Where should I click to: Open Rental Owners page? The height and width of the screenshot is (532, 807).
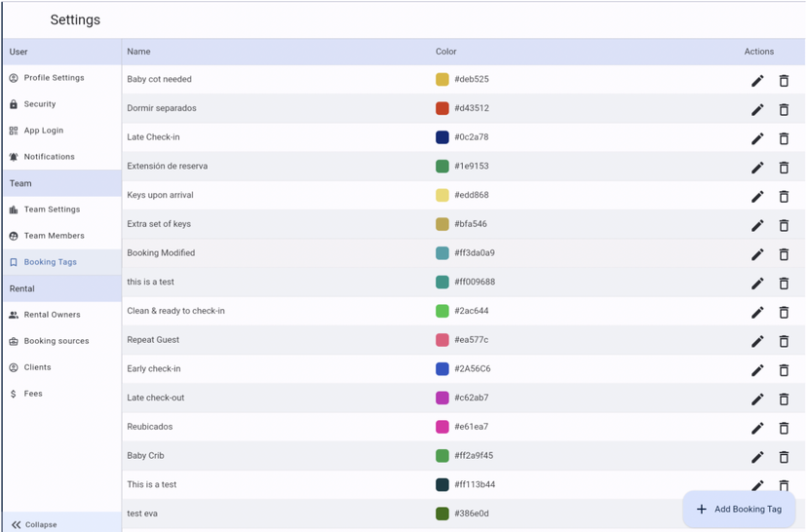tap(62, 315)
